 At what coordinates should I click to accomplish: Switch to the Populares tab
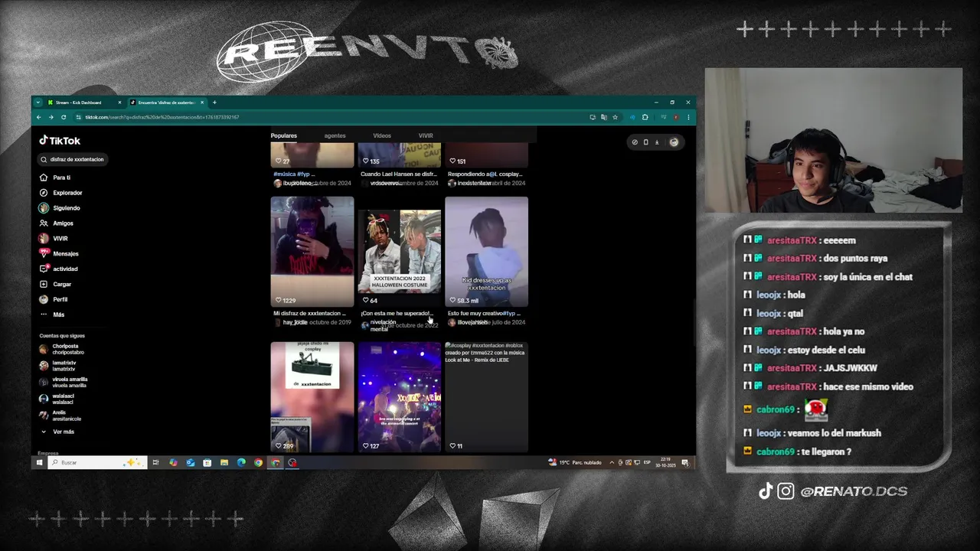[283, 135]
